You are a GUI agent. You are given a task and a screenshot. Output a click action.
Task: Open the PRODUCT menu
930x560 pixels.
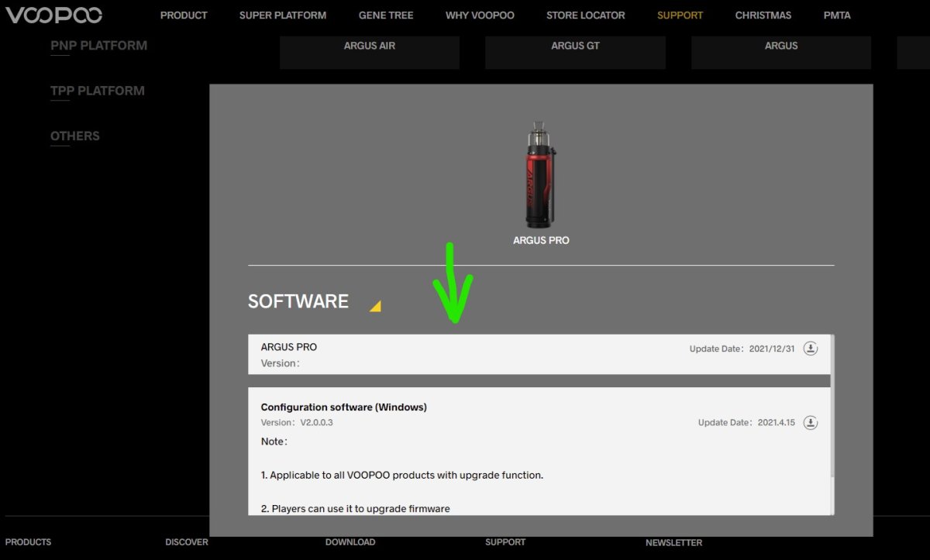[184, 15]
